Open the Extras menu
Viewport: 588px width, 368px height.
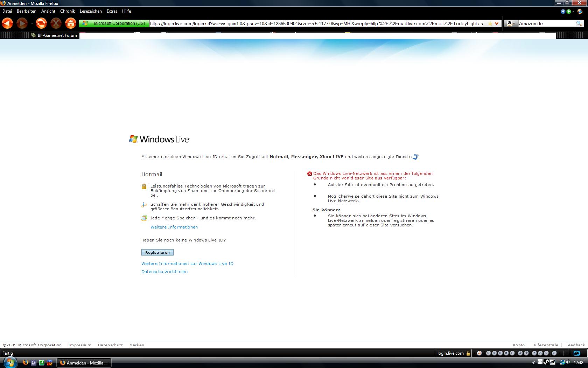[112, 11]
